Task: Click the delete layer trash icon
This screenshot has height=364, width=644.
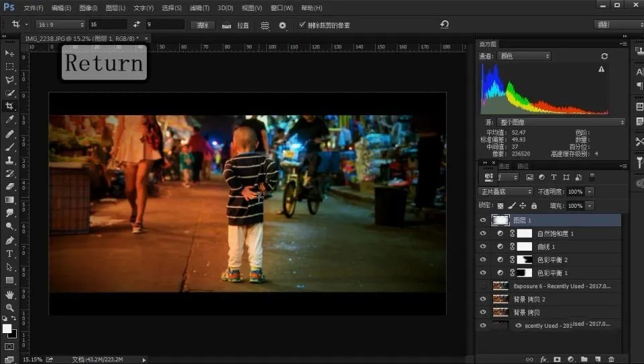Action: click(x=611, y=359)
